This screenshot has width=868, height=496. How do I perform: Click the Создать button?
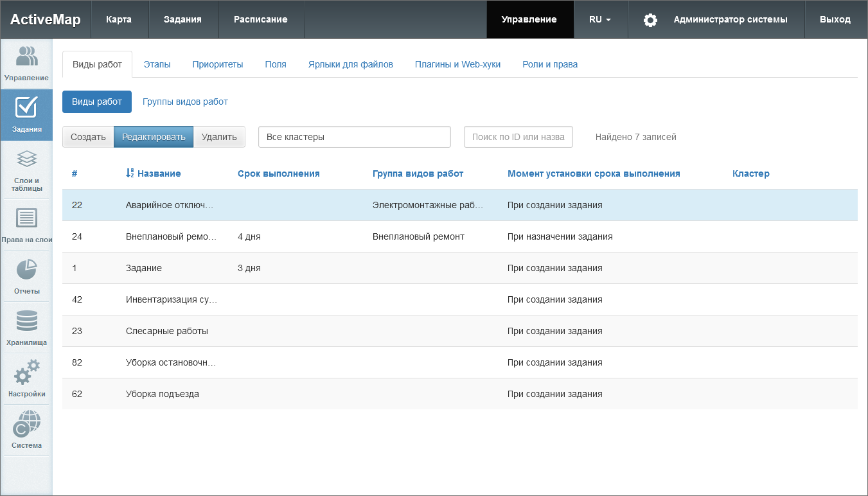[88, 137]
